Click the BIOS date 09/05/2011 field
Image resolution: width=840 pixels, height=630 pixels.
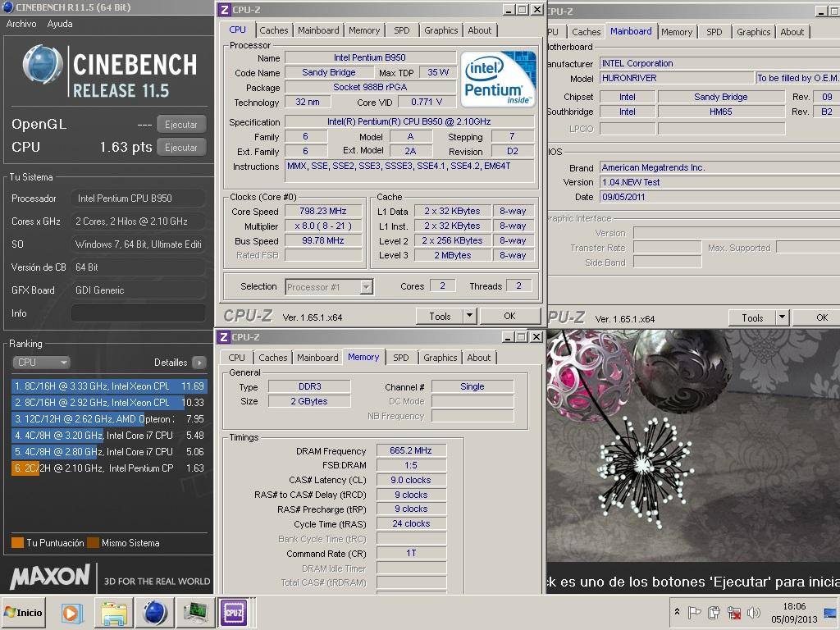719,197
